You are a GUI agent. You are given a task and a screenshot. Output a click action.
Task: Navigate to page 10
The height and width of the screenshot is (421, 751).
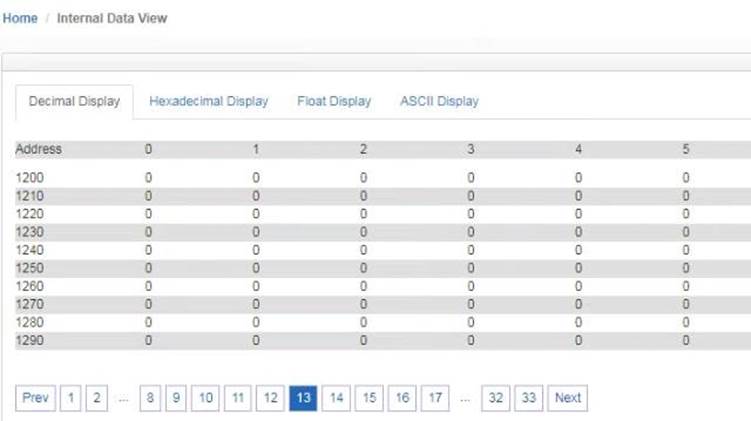pyautogui.click(x=205, y=398)
